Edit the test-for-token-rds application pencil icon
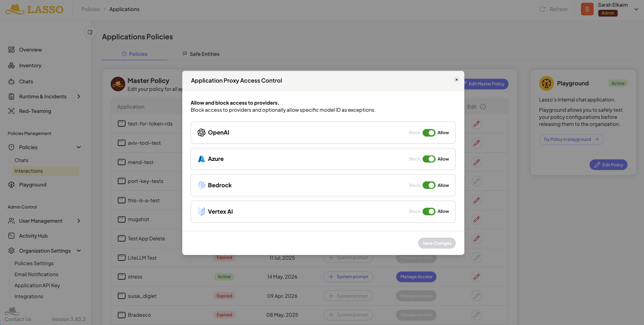The height and width of the screenshot is (325, 644). [x=477, y=124]
